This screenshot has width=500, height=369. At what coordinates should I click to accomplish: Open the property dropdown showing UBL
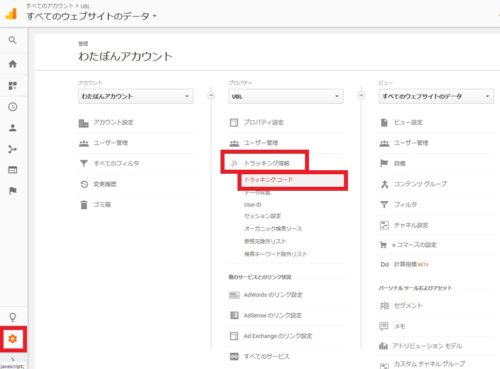[x=286, y=96]
